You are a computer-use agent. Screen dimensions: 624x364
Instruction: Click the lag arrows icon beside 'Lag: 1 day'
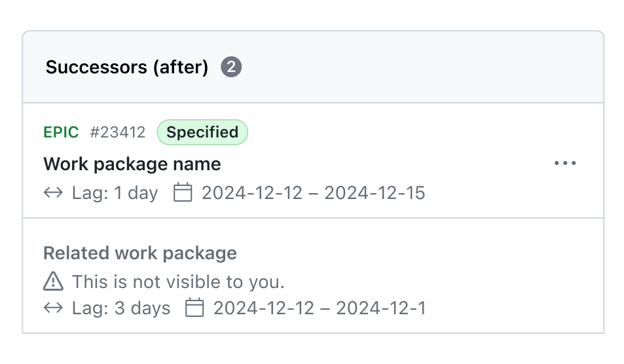pos(53,193)
